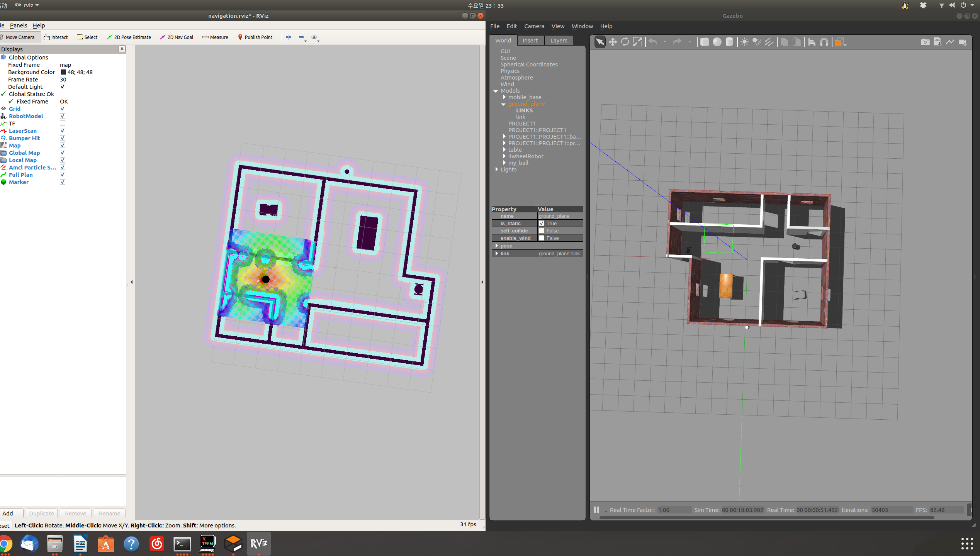Insert a sphere into the Gazebo scene
The width and height of the screenshot is (980, 556).
[717, 42]
